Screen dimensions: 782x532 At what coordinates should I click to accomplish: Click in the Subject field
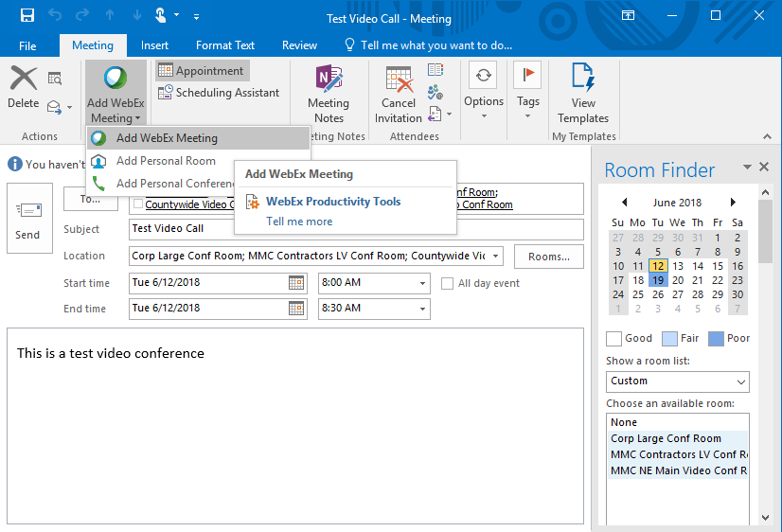(x=356, y=229)
